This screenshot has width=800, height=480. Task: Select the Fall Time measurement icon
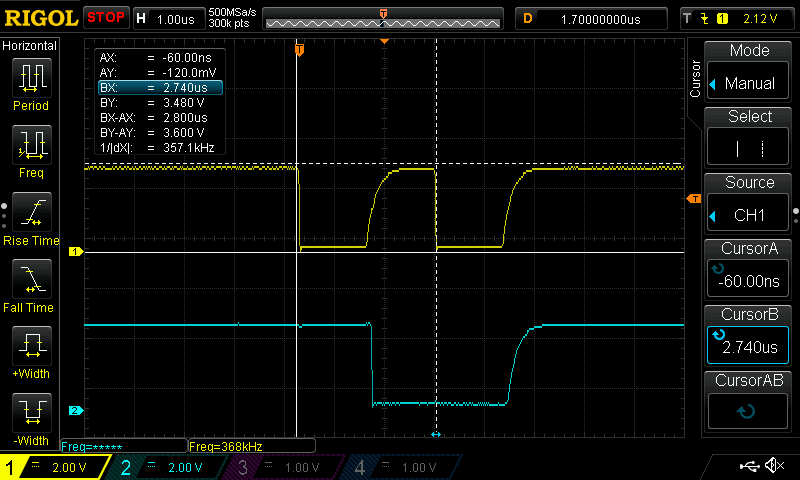(x=32, y=279)
